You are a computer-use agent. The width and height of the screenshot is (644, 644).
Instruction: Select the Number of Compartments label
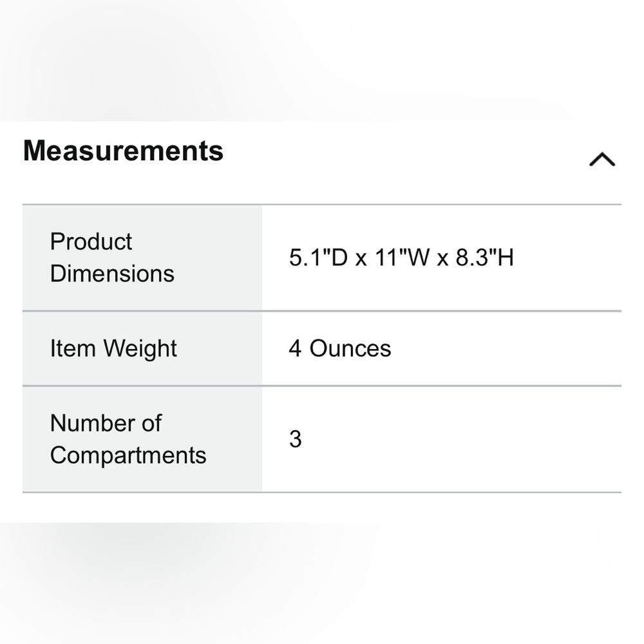point(128,439)
